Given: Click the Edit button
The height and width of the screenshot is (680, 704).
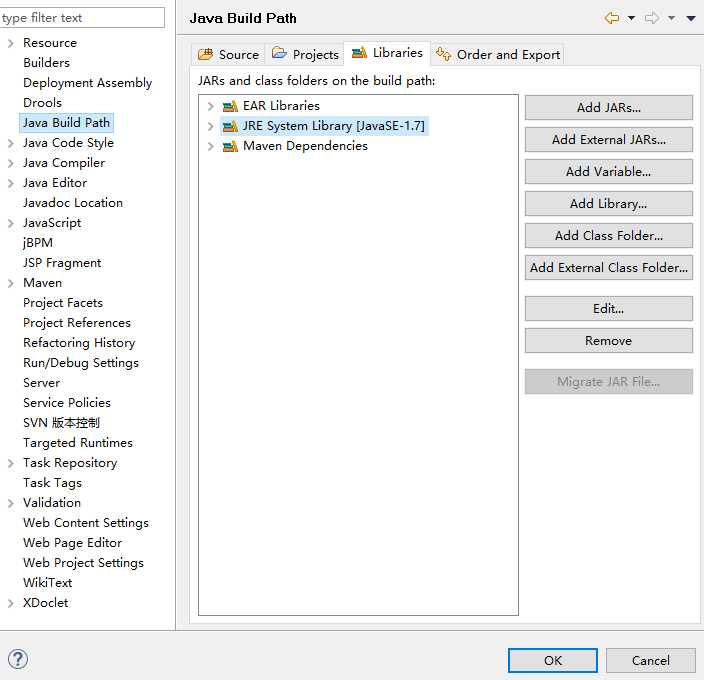Looking at the screenshot, I should tap(609, 309).
